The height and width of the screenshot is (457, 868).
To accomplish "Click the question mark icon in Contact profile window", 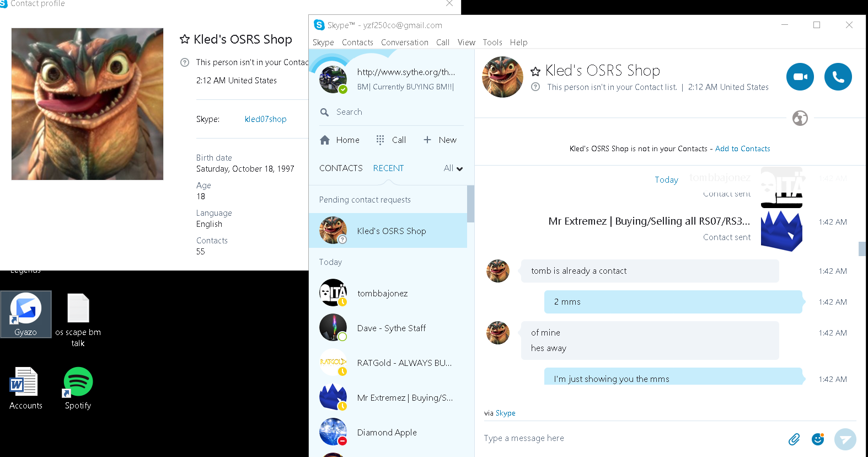I will [185, 62].
